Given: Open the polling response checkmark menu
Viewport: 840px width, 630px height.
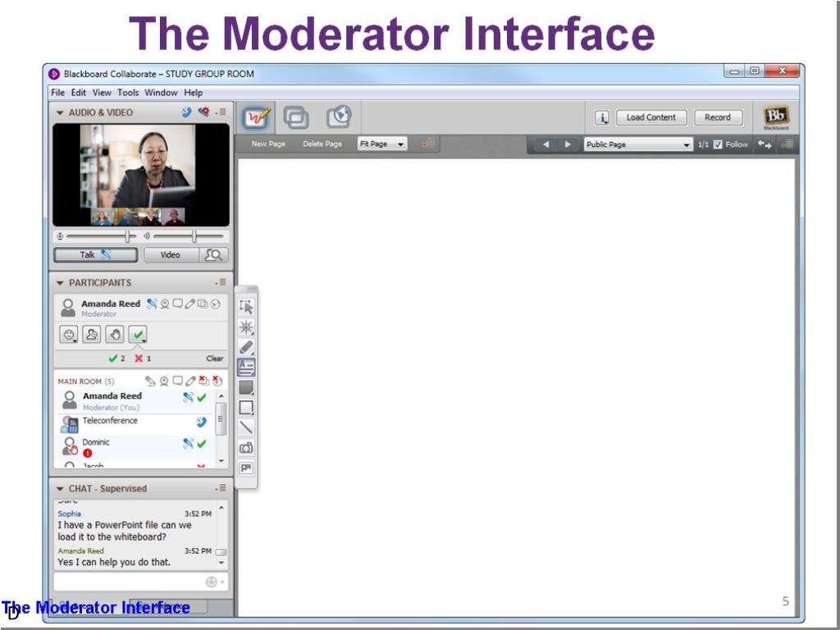Looking at the screenshot, I should click(x=138, y=335).
